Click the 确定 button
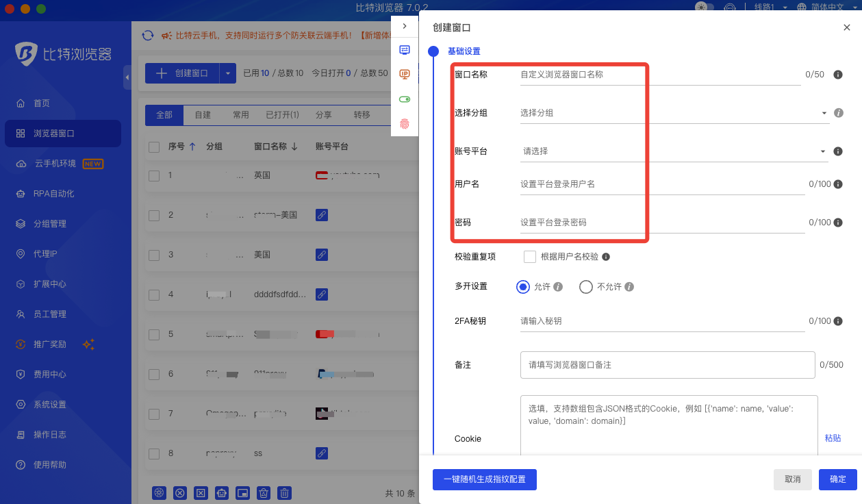 pyautogui.click(x=838, y=479)
